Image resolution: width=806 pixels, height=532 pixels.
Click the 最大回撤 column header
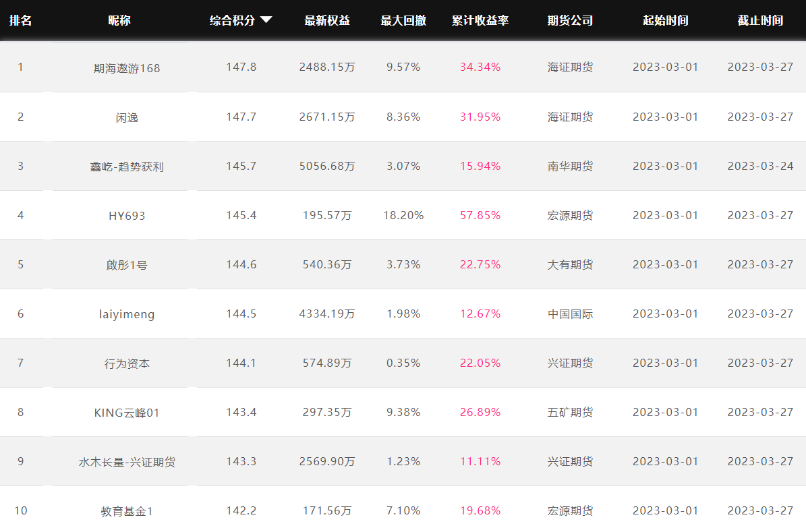point(403,20)
